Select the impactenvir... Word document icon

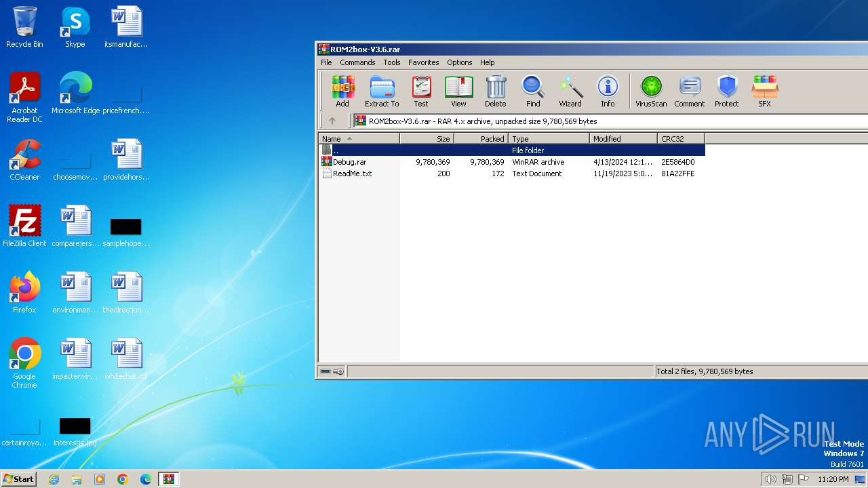[75, 359]
